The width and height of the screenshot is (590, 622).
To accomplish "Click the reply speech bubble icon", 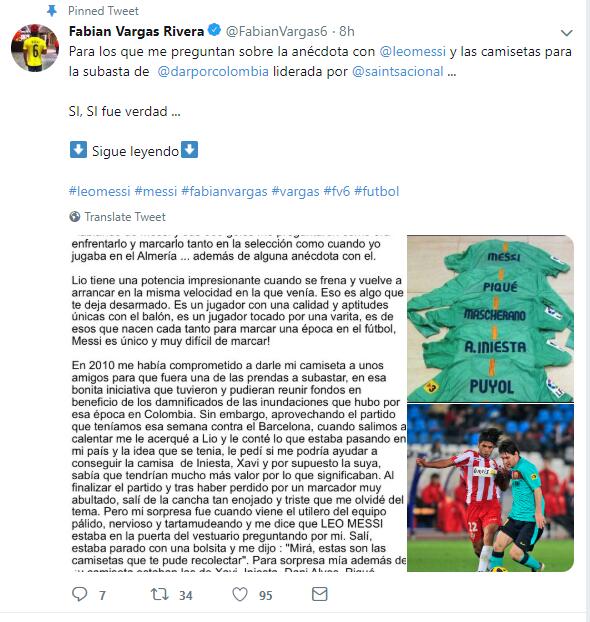I will click(80, 594).
